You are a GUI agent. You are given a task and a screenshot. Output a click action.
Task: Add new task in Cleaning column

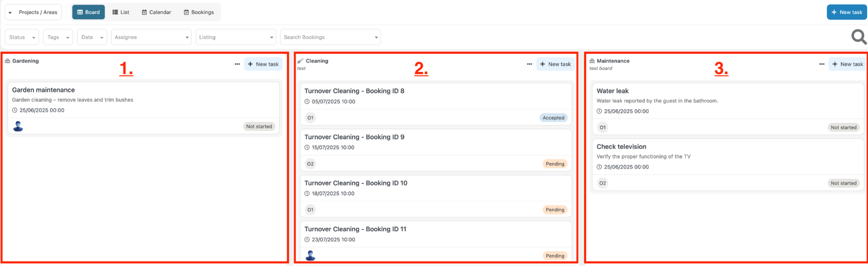(555, 64)
